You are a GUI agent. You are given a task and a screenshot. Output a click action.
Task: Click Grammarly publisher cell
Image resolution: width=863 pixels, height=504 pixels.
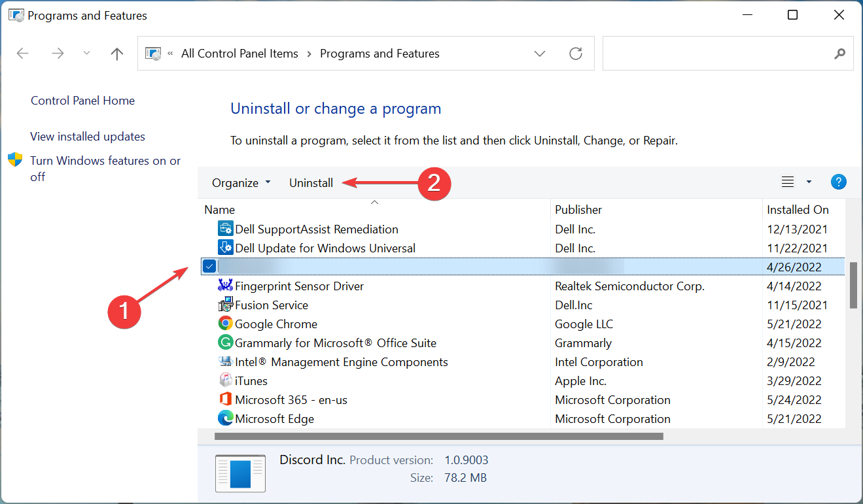pyautogui.click(x=584, y=343)
